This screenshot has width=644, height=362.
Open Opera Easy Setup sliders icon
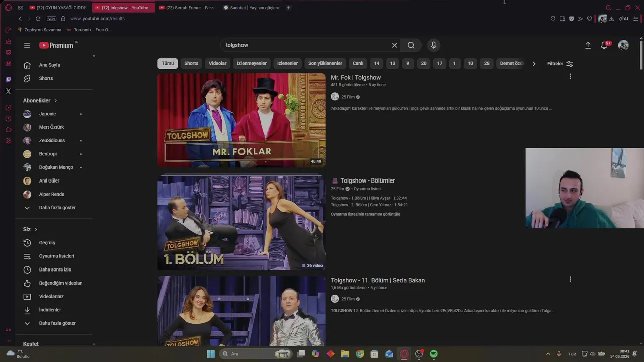(x=636, y=19)
